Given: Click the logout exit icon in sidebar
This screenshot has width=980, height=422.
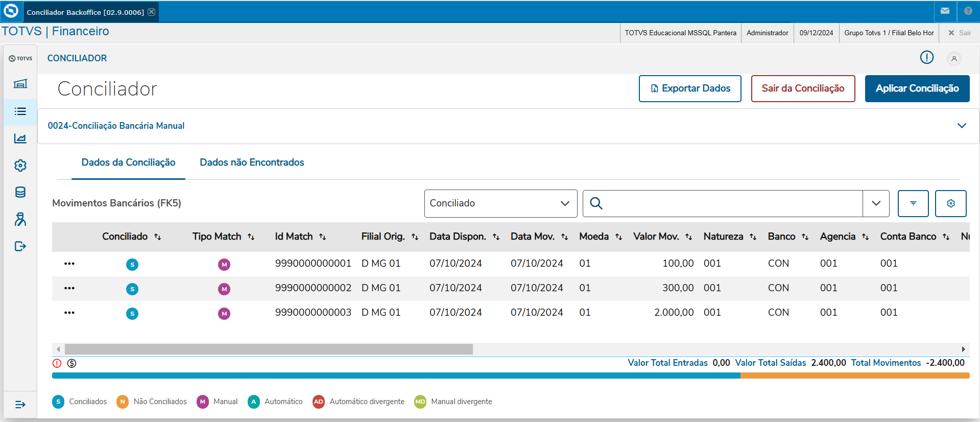Looking at the screenshot, I should (20, 246).
